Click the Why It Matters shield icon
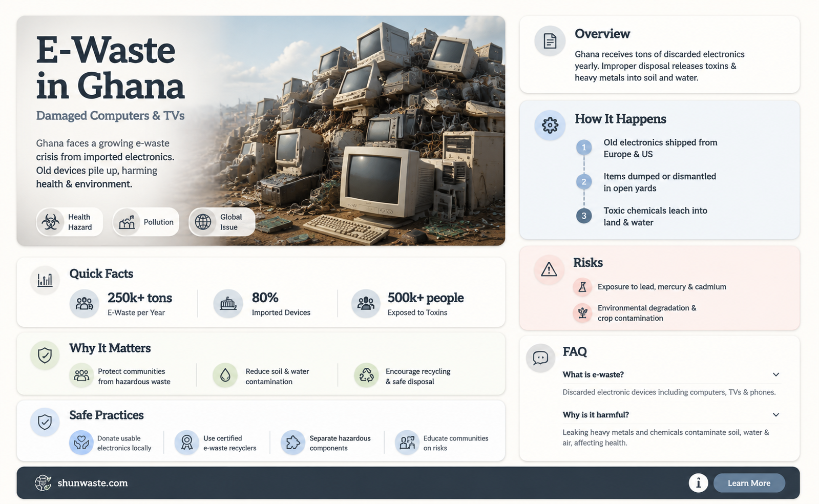 [x=45, y=355]
